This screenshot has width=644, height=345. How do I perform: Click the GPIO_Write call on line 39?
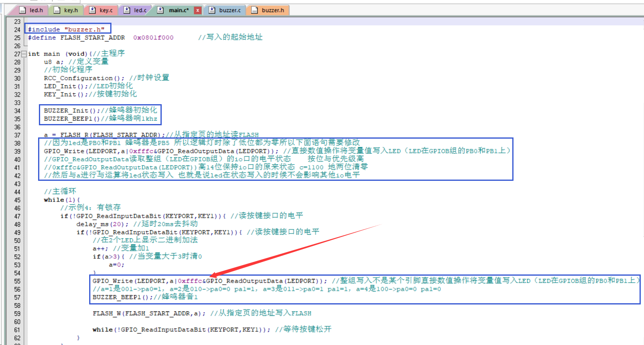pyautogui.click(x=161, y=151)
